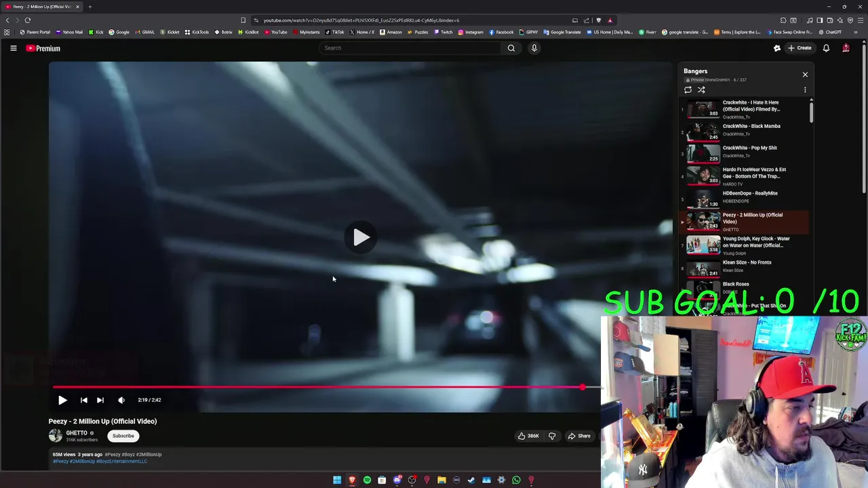Screen dimensions: 868x488
Task: Open GHETTO channel name link
Action: [77, 433]
